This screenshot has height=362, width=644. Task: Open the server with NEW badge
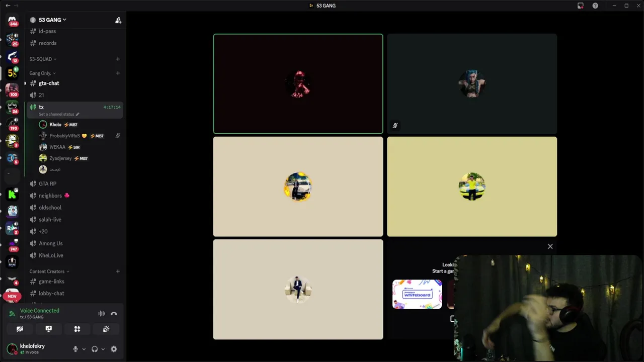point(12,296)
